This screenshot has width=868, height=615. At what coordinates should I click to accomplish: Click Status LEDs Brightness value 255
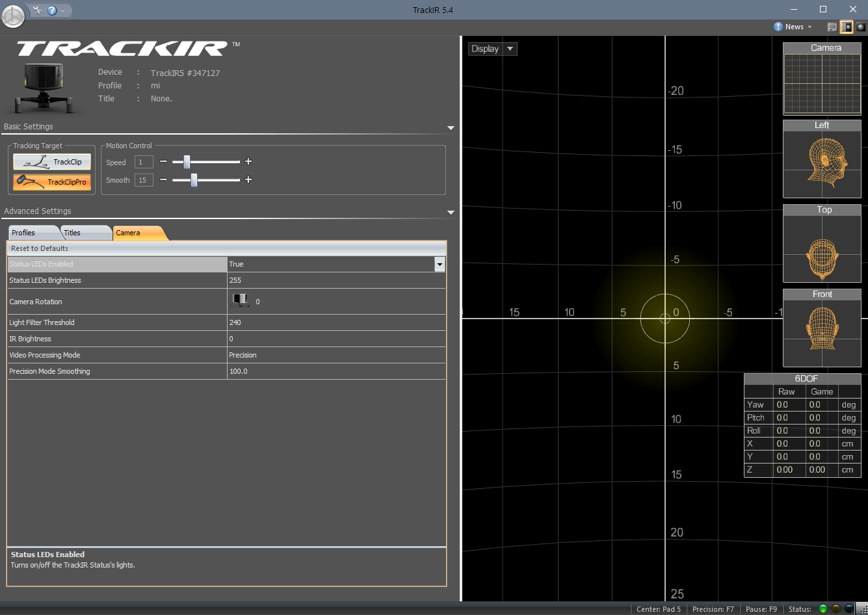coord(336,280)
